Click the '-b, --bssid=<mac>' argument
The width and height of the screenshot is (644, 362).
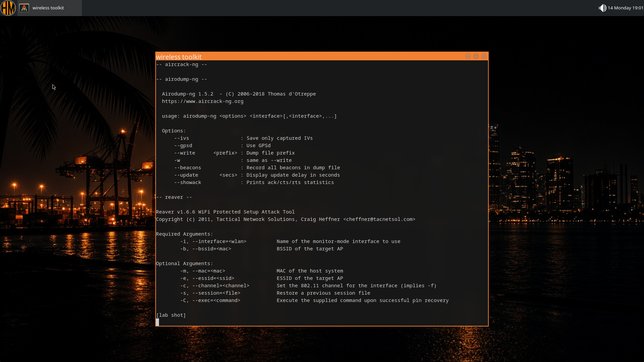click(206, 249)
